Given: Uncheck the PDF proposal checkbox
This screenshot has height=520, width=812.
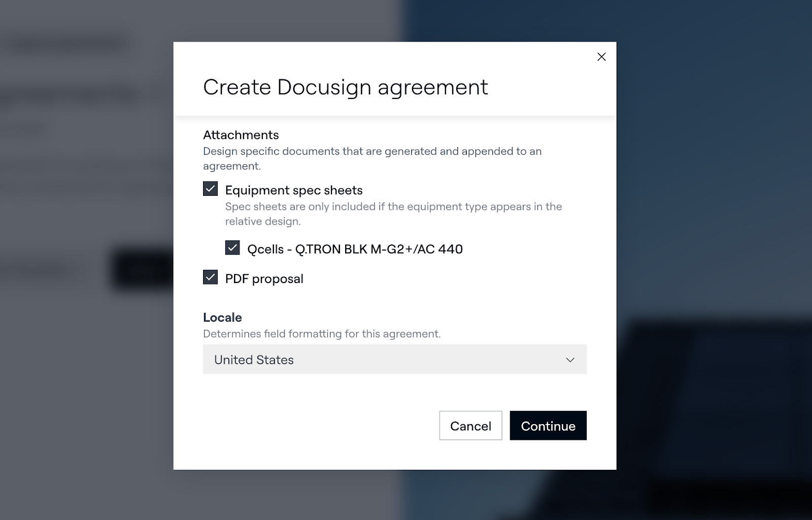Looking at the screenshot, I should point(210,278).
